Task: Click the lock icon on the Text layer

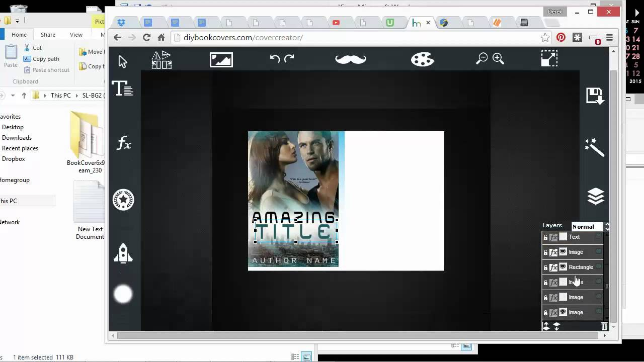Action: 545,237
